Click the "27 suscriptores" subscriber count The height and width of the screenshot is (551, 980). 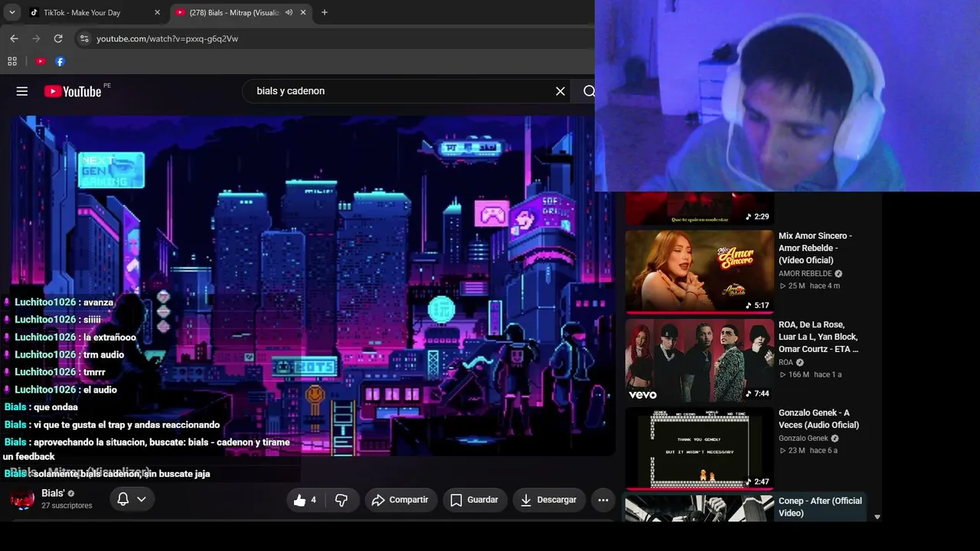[67, 506]
